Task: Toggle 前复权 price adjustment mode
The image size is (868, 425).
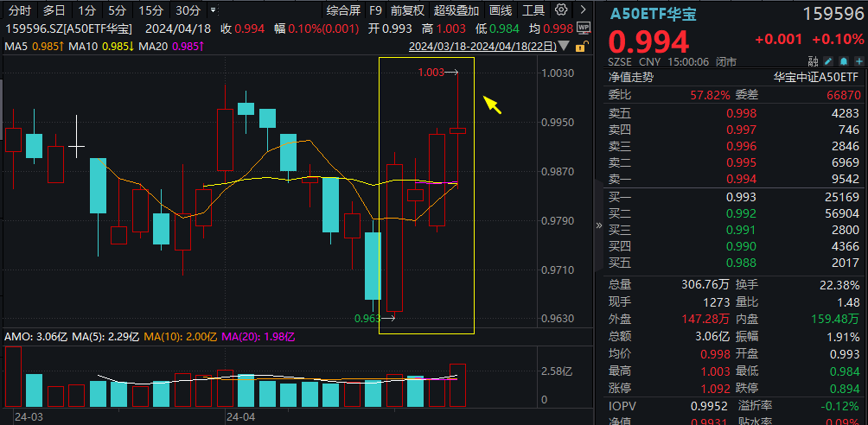Action: pos(407,10)
